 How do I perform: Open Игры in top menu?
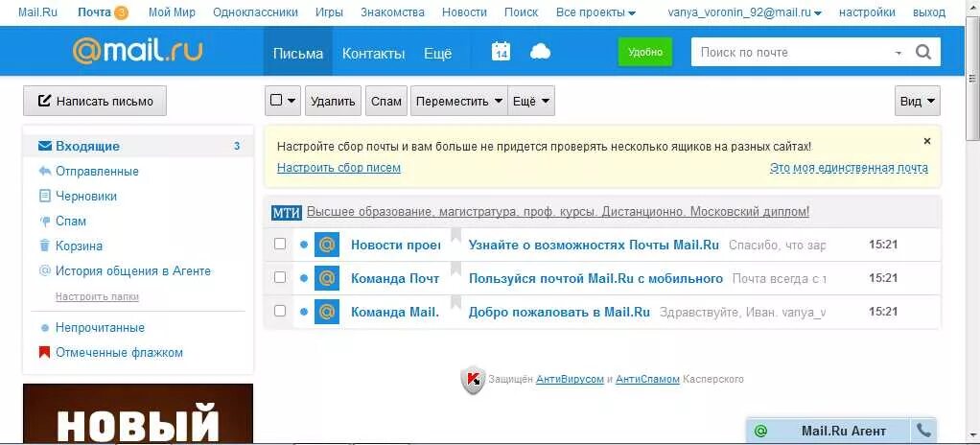click(329, 12)
